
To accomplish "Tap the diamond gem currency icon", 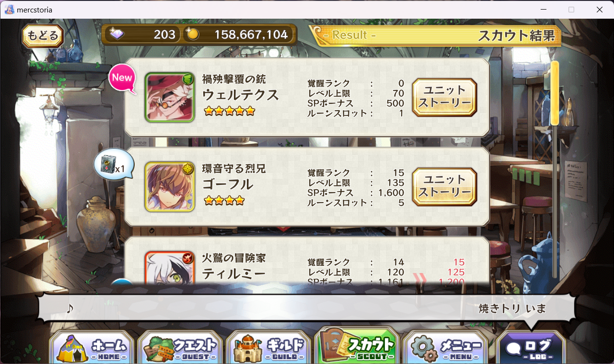I will point(116,34).
